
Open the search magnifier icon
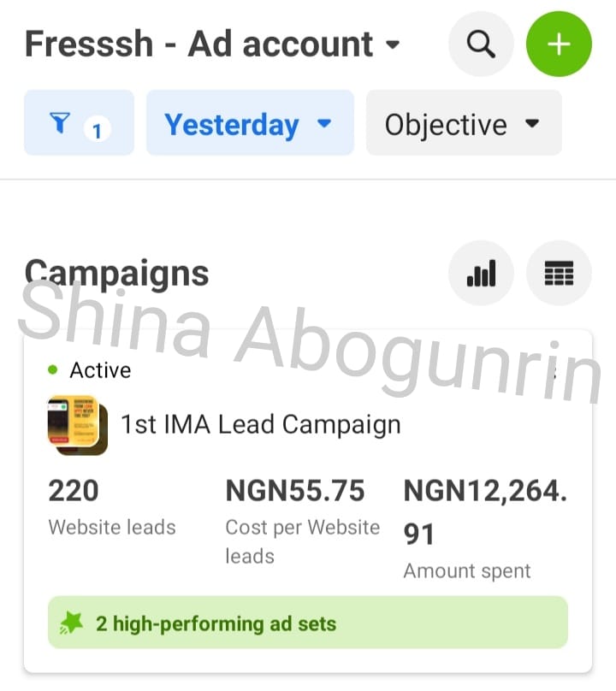pos(481,44)
